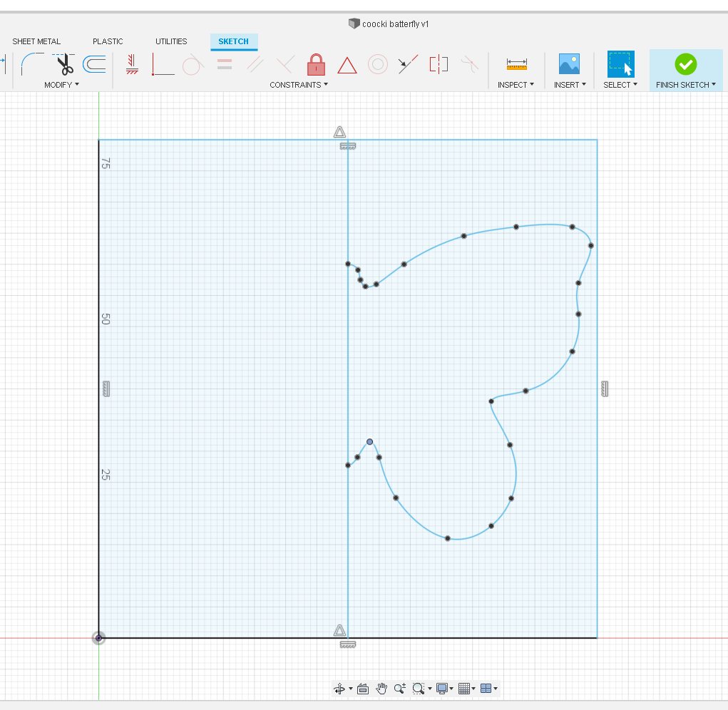This screenshot has height=710, width=728.
Task: Expand the Modify dropdown menu
Action: pyautogui.click(x=62, y=84)
